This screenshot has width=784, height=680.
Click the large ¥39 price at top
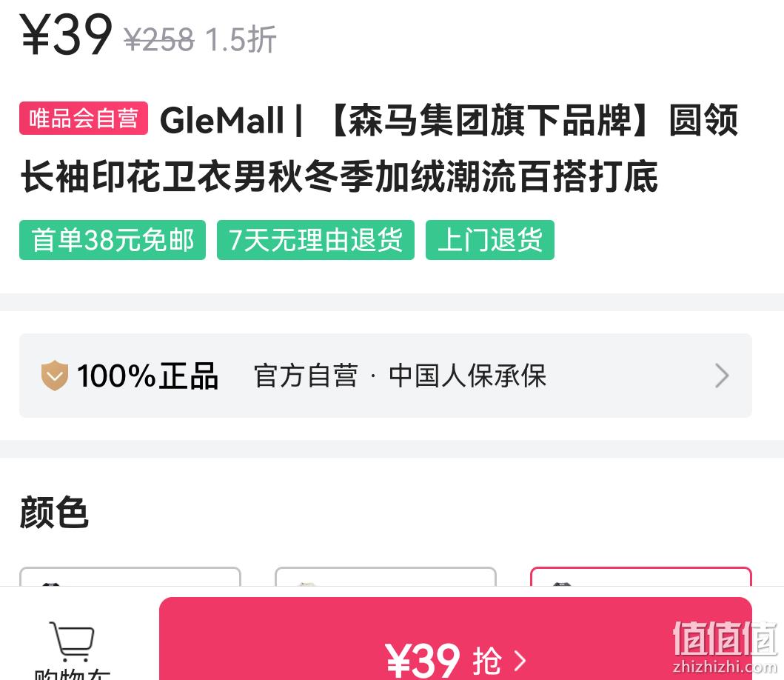[65, 34]
